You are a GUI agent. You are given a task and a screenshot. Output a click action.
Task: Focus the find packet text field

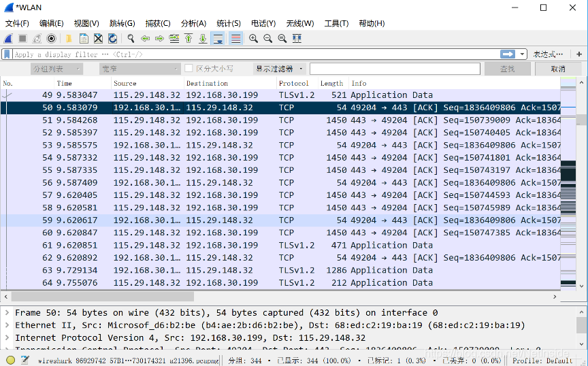click(395, 69)
